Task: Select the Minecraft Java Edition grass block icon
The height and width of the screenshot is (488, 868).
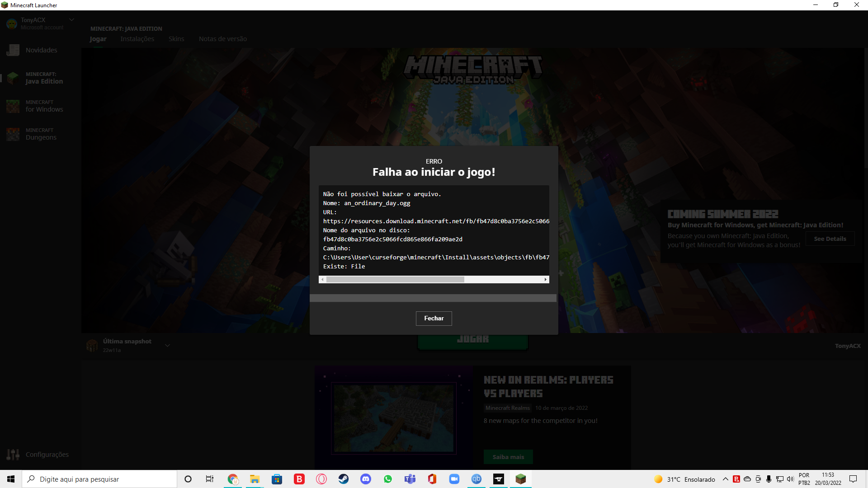Action: coord(13,78)
